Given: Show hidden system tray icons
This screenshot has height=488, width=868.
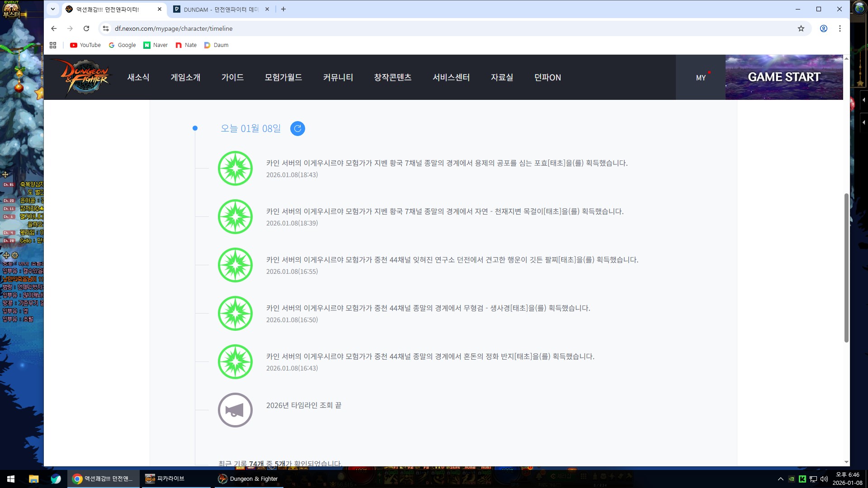Looking at the screenshot, I should pyautogui.click(x=781, y=479).
